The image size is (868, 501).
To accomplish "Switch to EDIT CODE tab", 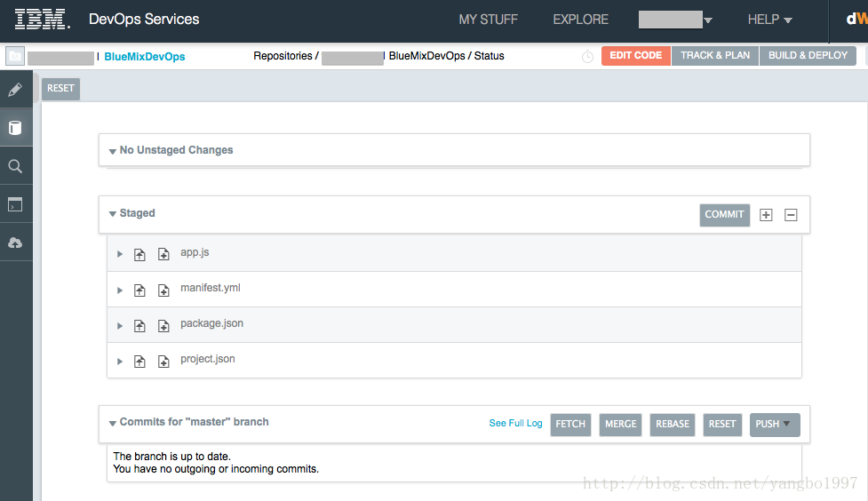I will (635, 55).
